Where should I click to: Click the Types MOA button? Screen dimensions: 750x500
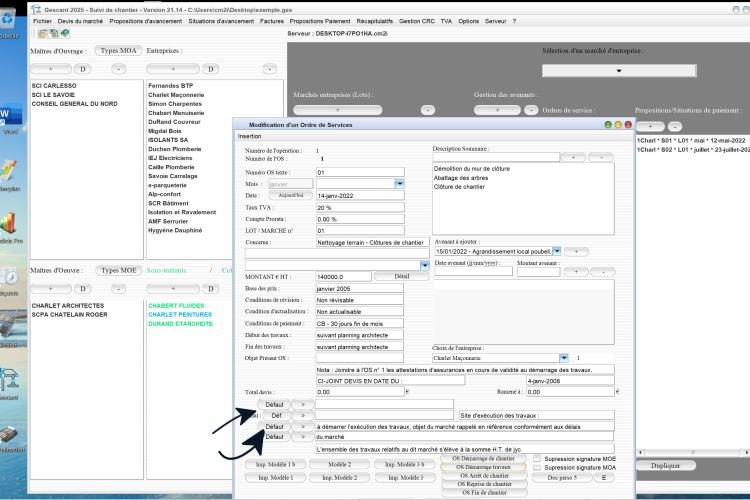click(x=119, y=51)
